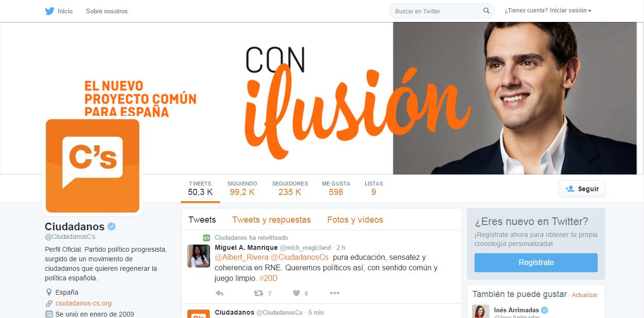
Task: Click the Seguir button
Action: [x=582, y=189]
